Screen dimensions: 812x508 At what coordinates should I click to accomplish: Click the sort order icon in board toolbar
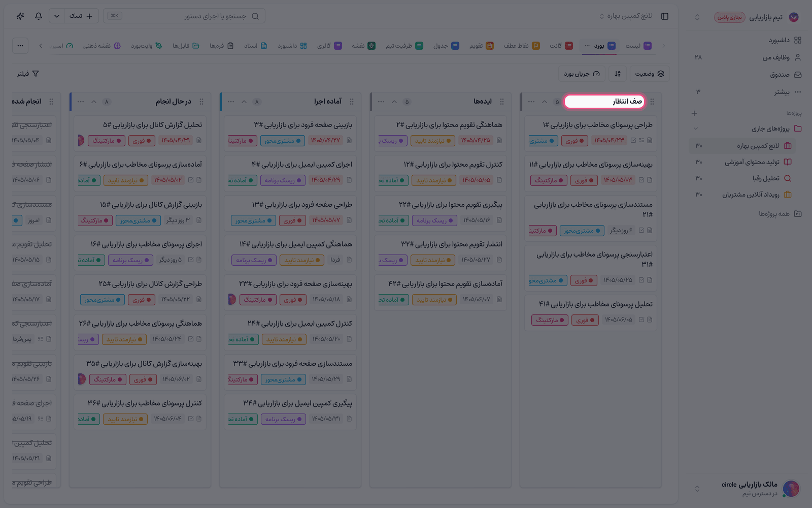coord(618,74)
